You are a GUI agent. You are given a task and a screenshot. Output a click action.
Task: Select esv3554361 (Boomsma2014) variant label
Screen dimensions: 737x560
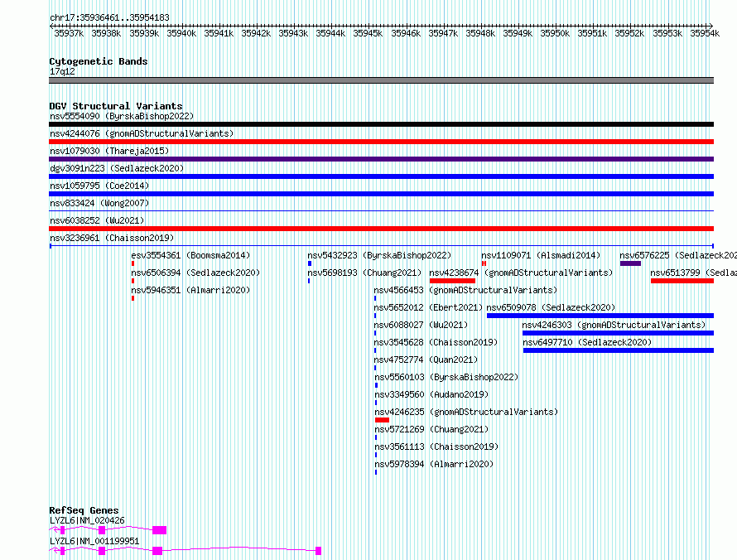(190, 255)
